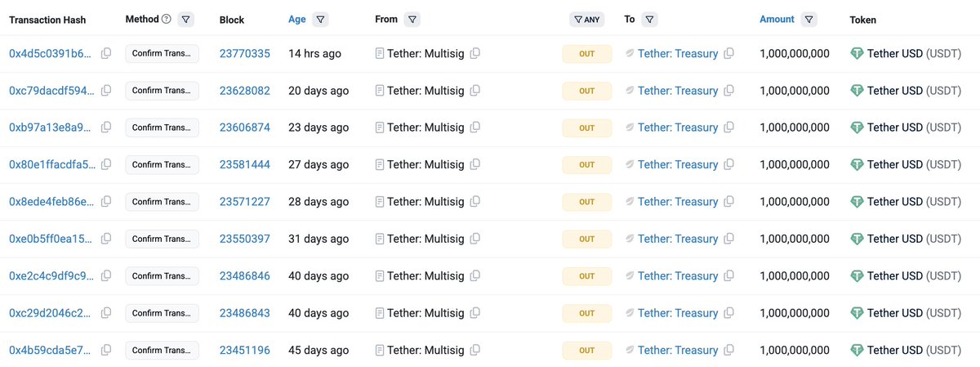Image resolution: width=980 pixels, height=367 pixels.
Task: Toggle the ANY direction filter
Action: (x=587, y=20)
